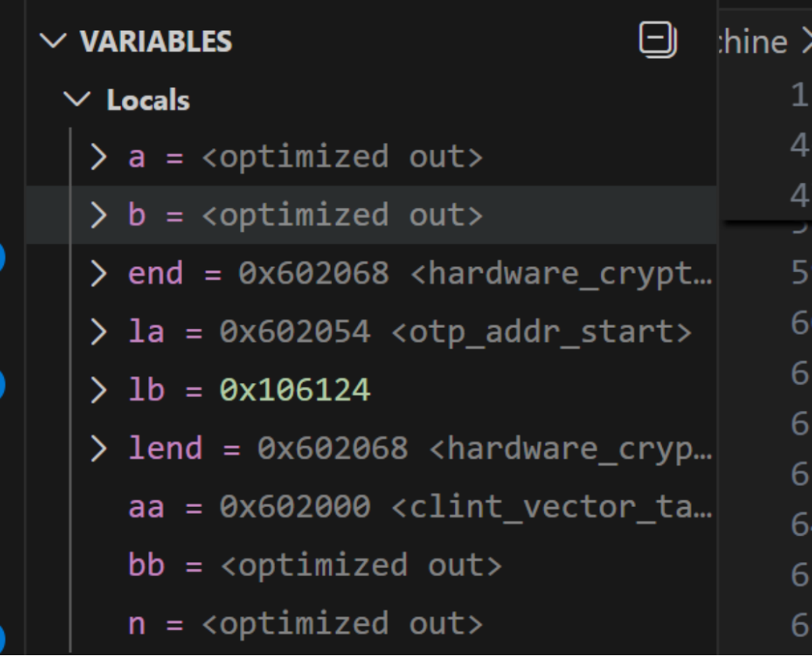Expand variable b in Locals
The height and width of the screenshot is (656, 812).
coord(98,214)
